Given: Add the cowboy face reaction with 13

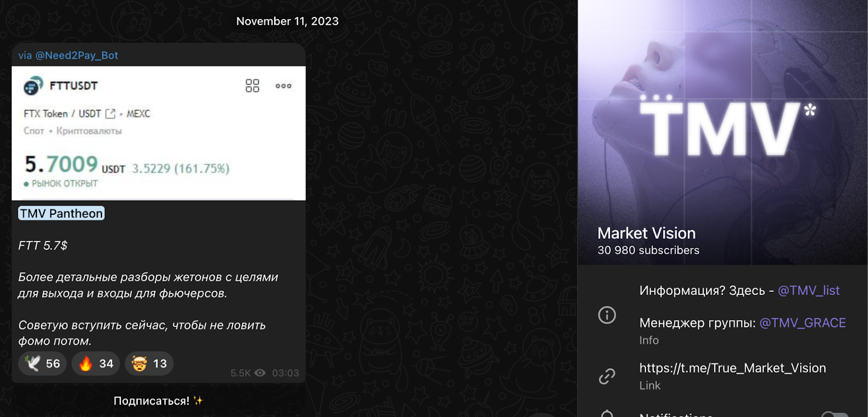Looking at the screenshot, I should [x=149, y=363].
